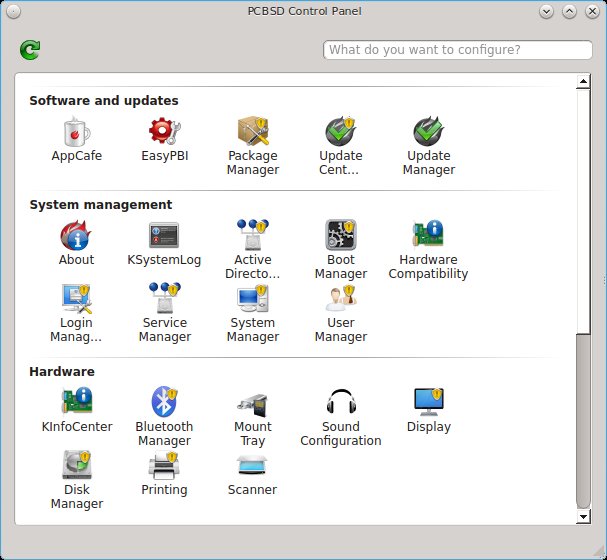607x560 pixels.
Task: Click the 'Software and updates' heading
Action: (x=104, y=101)
